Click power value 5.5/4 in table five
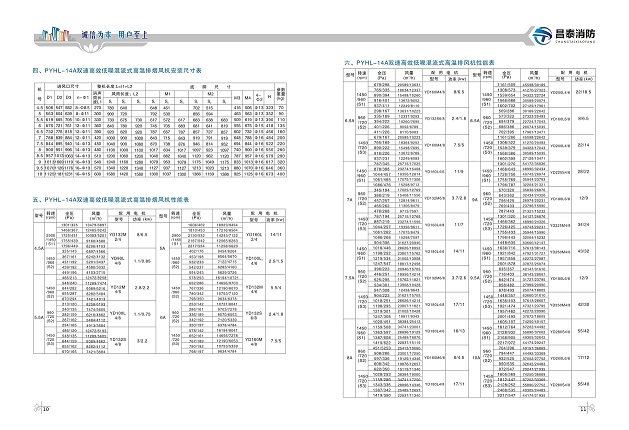Viewport: 629px width, 430px height. [x=276, y=288]
